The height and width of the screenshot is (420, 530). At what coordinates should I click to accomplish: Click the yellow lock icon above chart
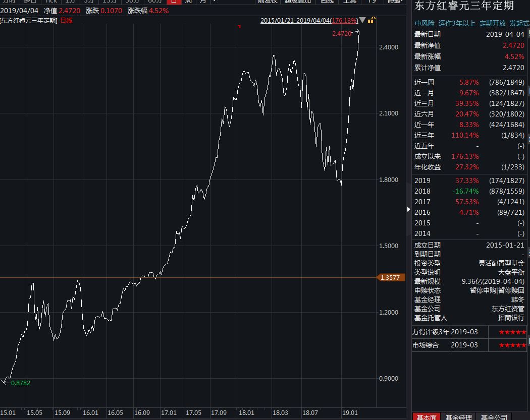371,20
